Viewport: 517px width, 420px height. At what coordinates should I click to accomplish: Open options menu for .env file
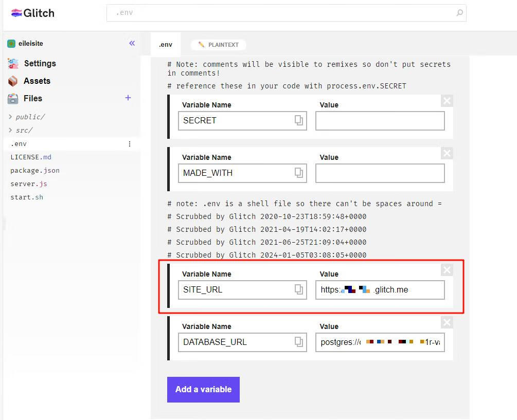[130, 144]
